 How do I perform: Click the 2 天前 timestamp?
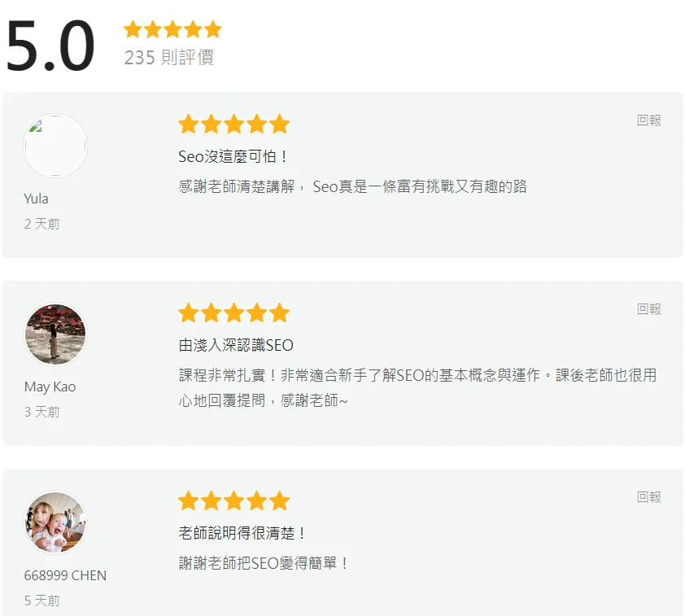[42, 224]
